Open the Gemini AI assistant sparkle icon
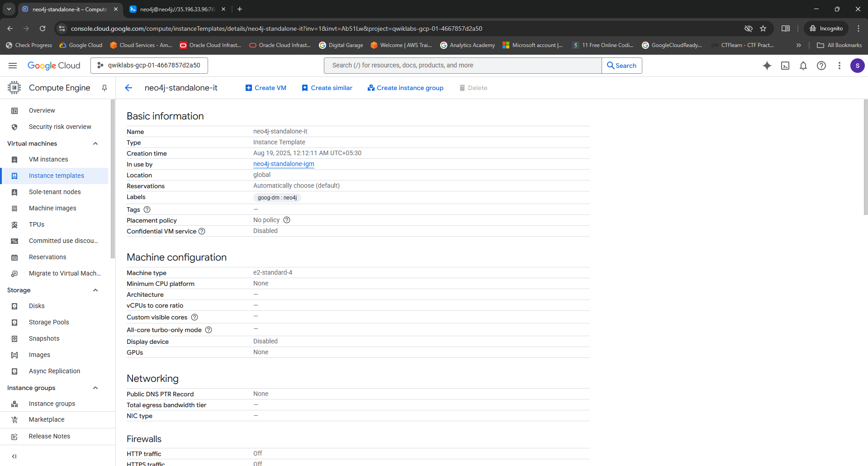Viewport: 868px width, 466px height. pos(767,66)
